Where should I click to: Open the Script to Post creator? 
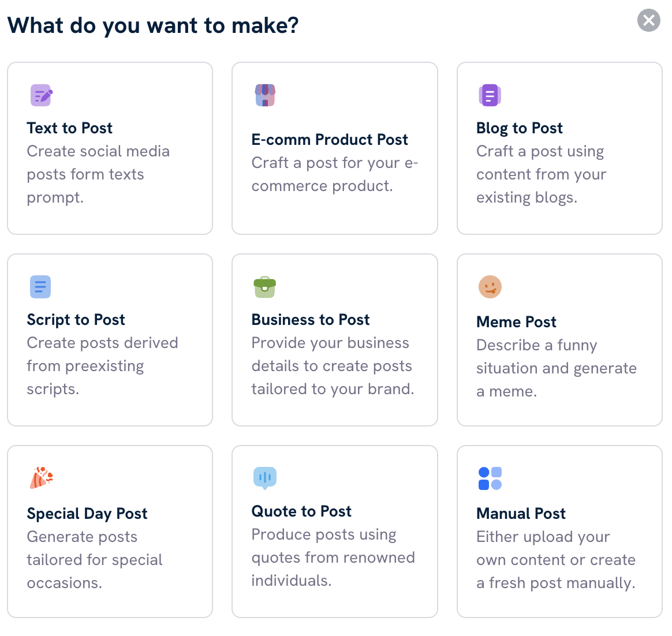click(x=110, y=339)
